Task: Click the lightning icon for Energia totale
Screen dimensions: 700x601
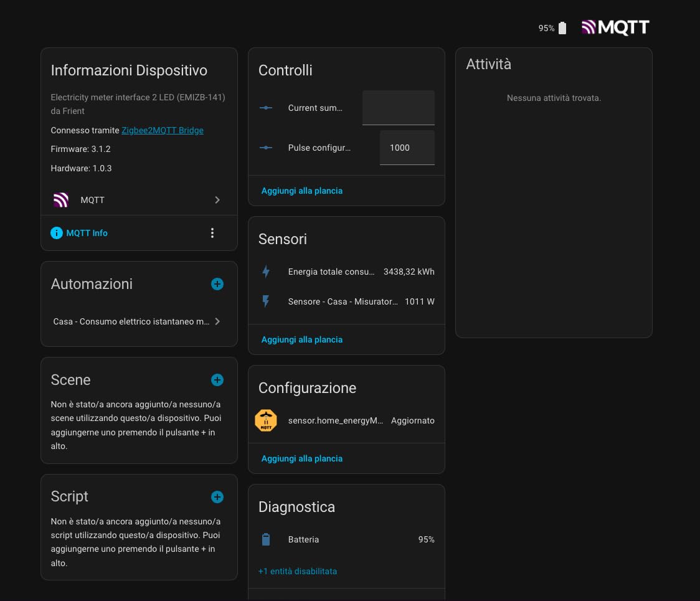Action: click(x=266, y=272)
